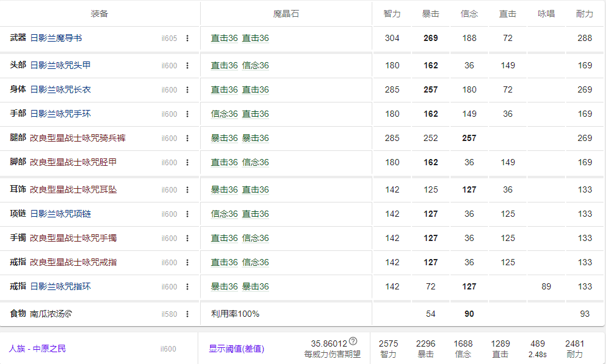Change the 武器 item 日影兰魔导书
The image size is (606, 364).
(x=56, y=39)
